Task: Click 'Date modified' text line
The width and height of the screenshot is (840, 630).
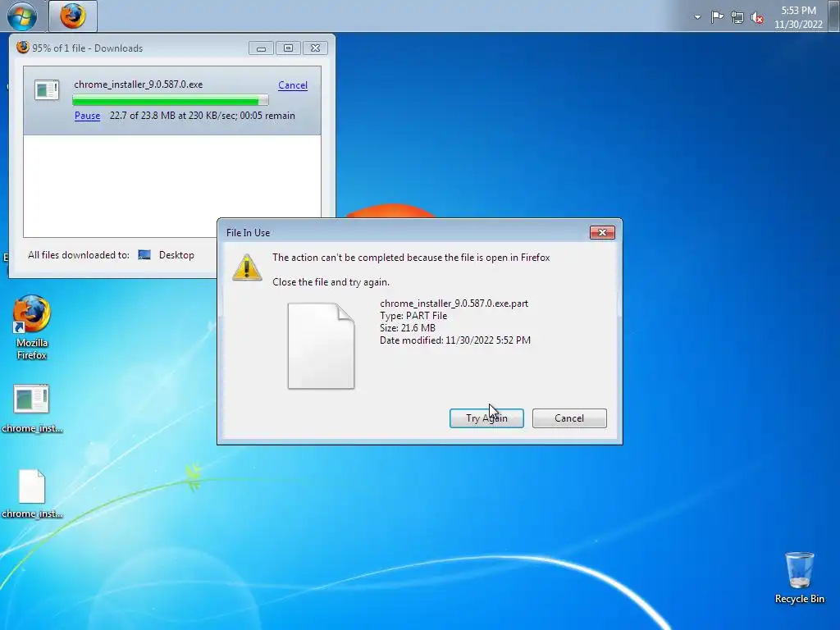Action: [454, 340]
